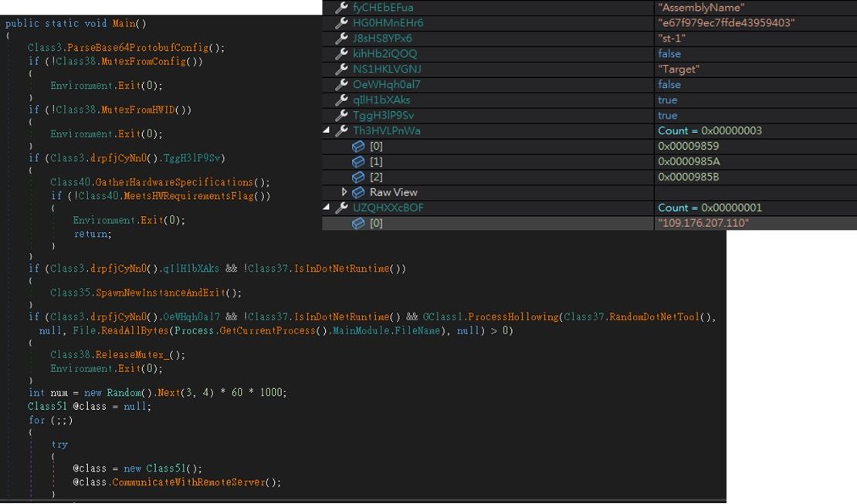This screenshot has width=857, height=504.
Task: Expand the Raw View node
Action: pyautogui.click(x=344, y=192)
